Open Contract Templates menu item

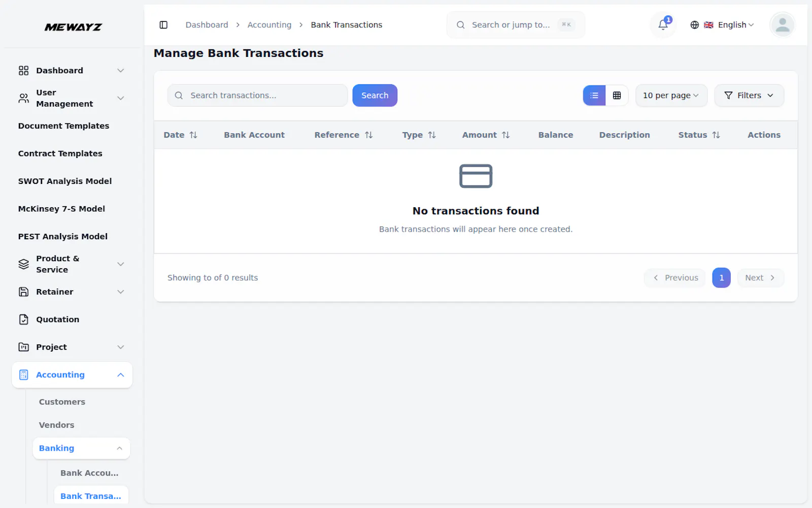coord(60,153)
